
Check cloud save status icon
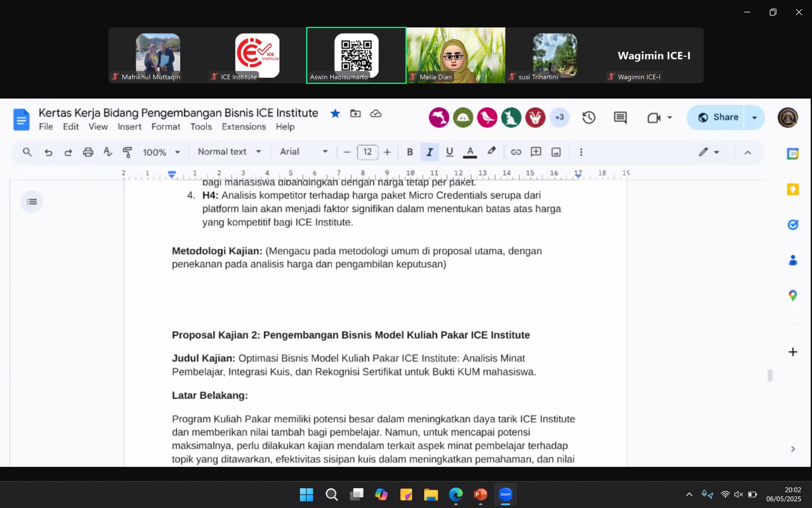pos(376,113)
